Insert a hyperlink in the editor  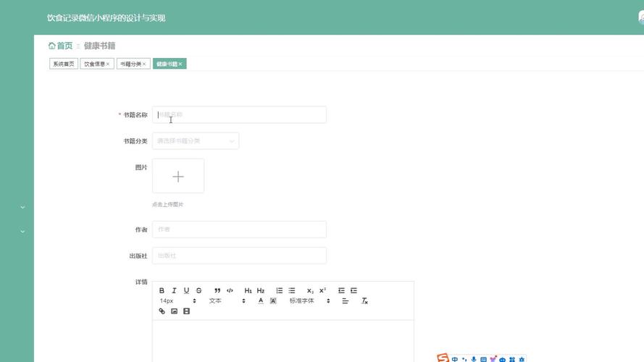point(162,311)
